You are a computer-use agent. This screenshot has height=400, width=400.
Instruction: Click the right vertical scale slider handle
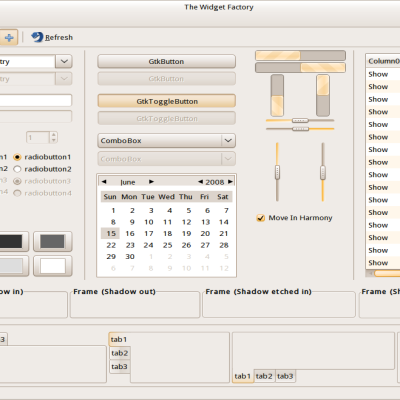point(323,172)
